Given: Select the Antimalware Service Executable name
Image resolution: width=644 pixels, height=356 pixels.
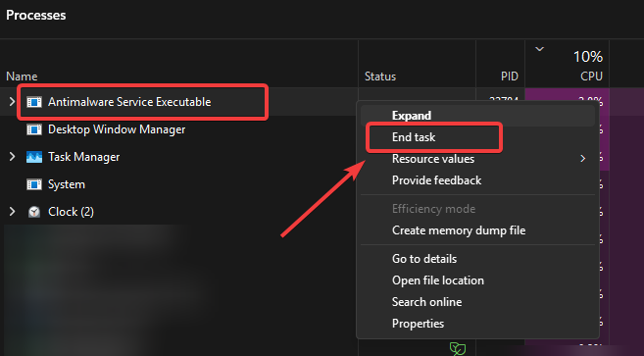Looking at the screenshot, I should [x=129, y=102].
